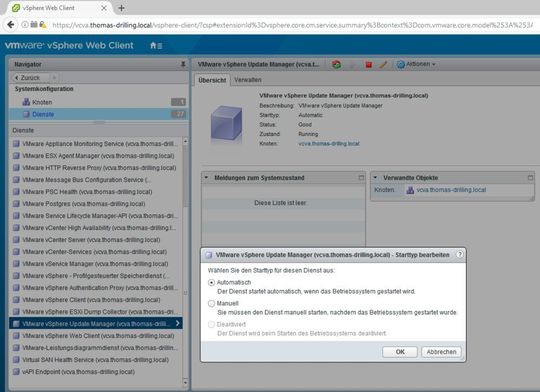
Task: Pin the Navigator panel
Action: 183,64
